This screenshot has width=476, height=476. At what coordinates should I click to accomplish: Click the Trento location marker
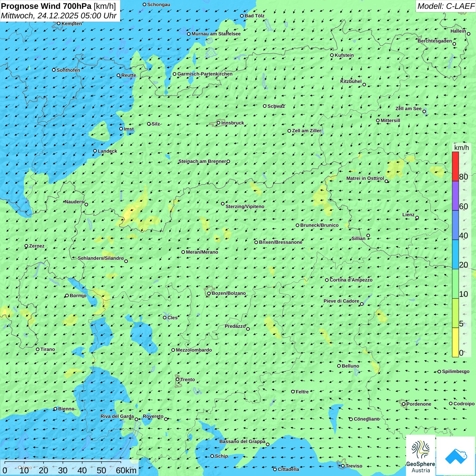[177, 379]
